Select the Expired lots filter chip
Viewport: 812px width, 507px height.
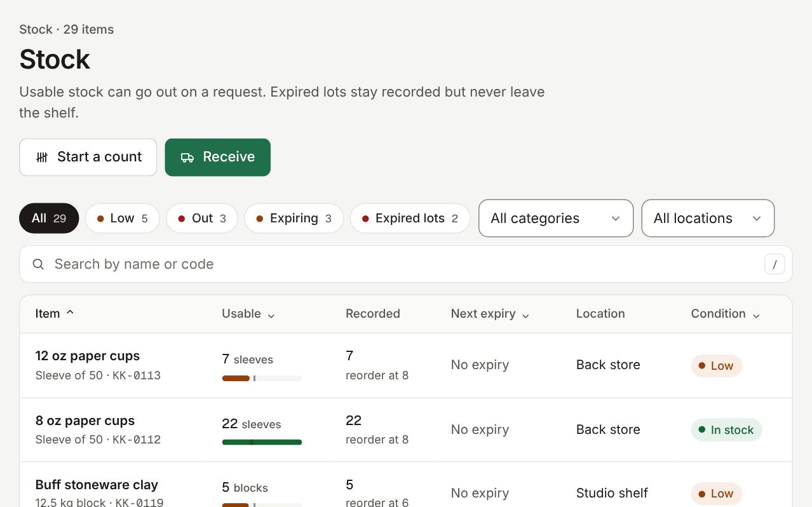pos(410,219)
